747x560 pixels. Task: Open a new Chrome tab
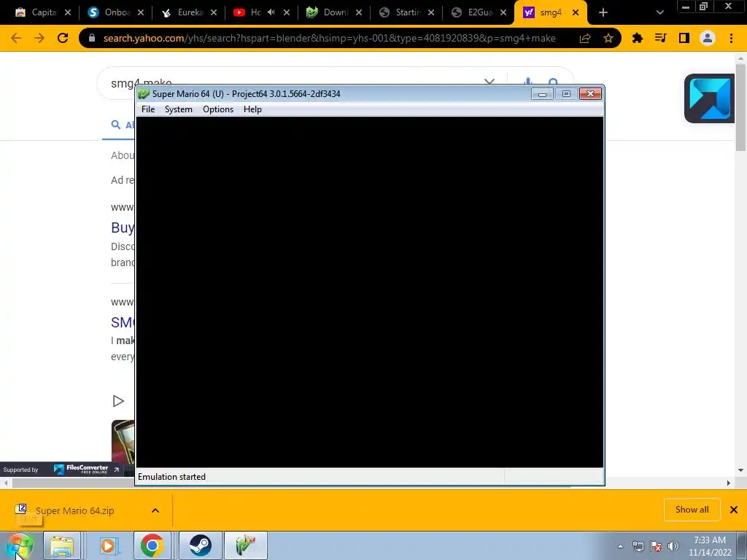tap(603, 12)
